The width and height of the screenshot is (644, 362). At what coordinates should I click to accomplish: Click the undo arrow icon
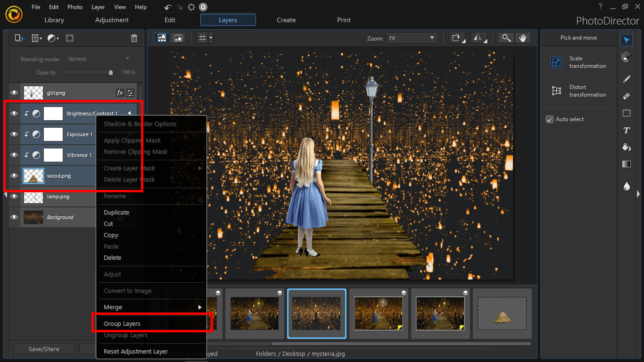[168, 7]
